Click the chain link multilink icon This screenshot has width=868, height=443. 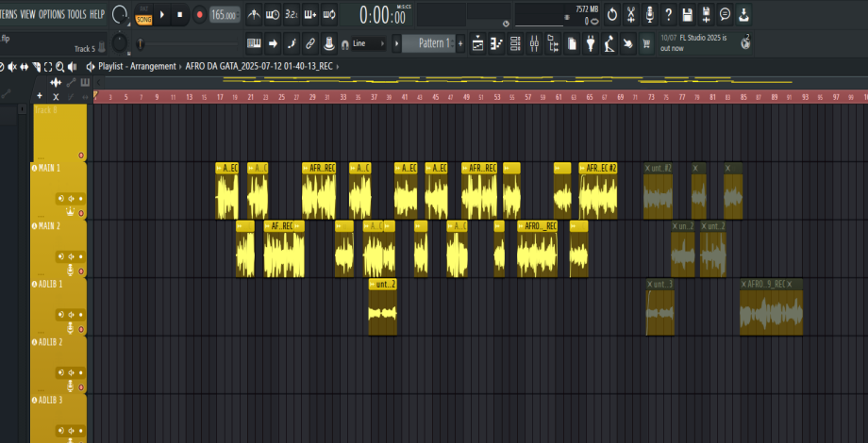[x=310, y=43]
